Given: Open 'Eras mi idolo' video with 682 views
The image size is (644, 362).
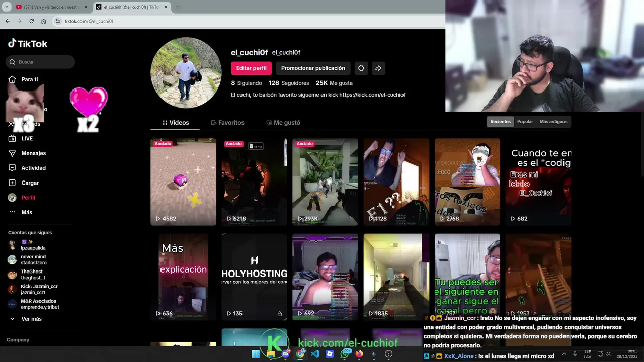Looking at the screenshot, I should (x=538, y=182).
